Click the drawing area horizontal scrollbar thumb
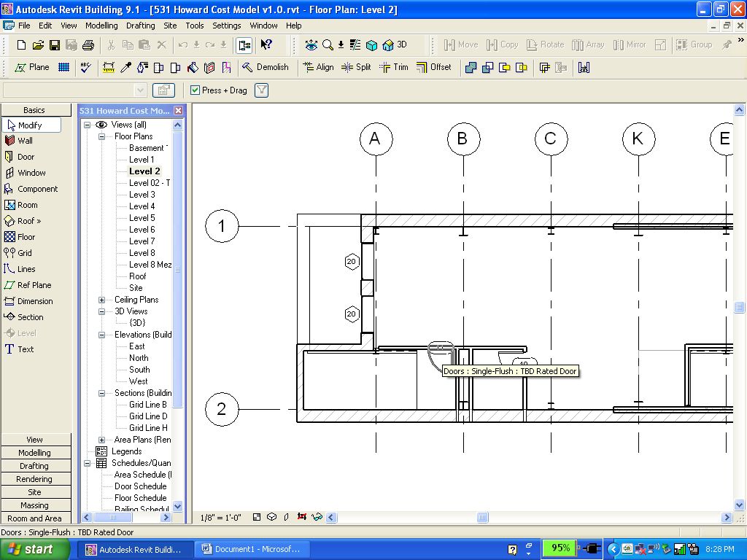 point(482,517)
